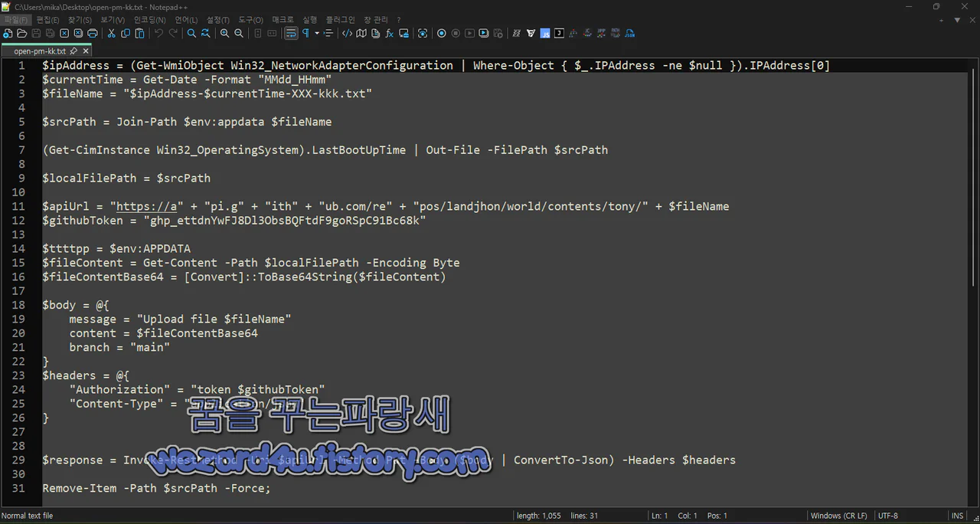Open the tab list dropdown arrow top right

click(x=957, y=20)
